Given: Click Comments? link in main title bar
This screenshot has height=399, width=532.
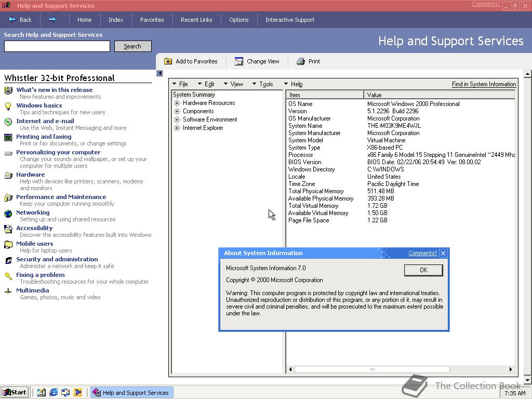Looking at the screenshot, I should (486, 4).
